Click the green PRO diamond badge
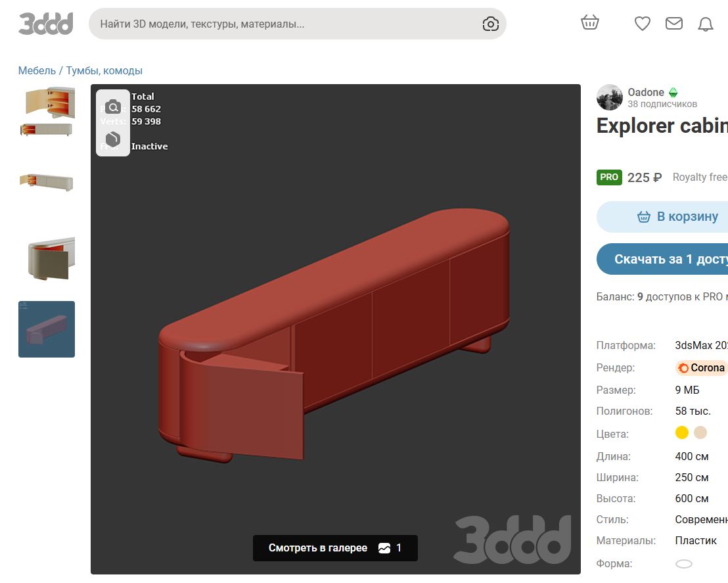728x583 pixels. coord(673,93)
